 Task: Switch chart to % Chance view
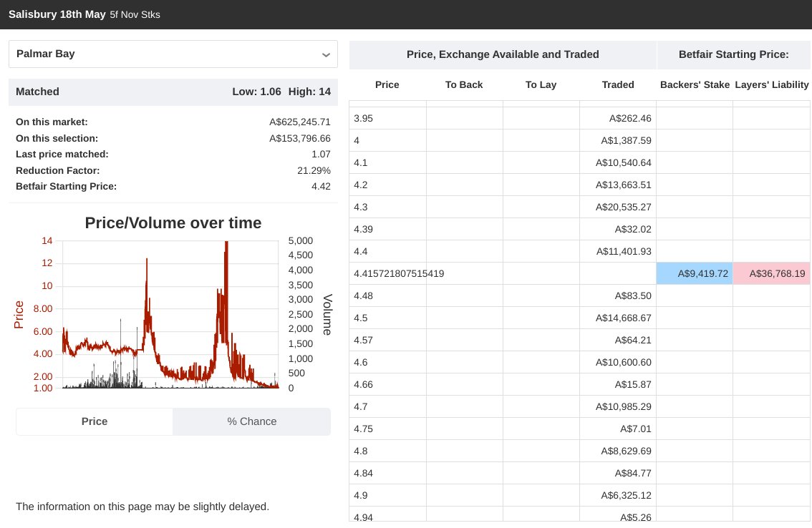point(251,421)
